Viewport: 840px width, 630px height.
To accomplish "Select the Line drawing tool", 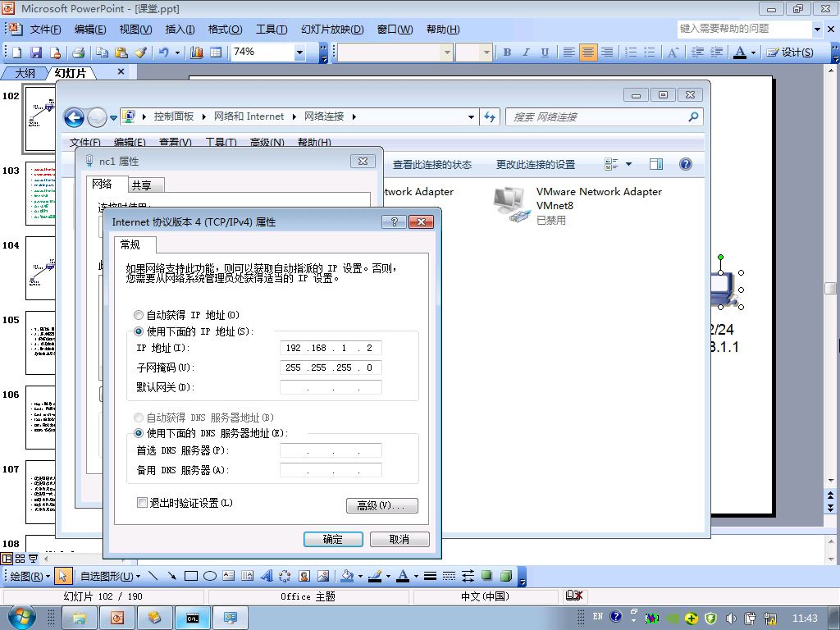I will pos(153,576).
